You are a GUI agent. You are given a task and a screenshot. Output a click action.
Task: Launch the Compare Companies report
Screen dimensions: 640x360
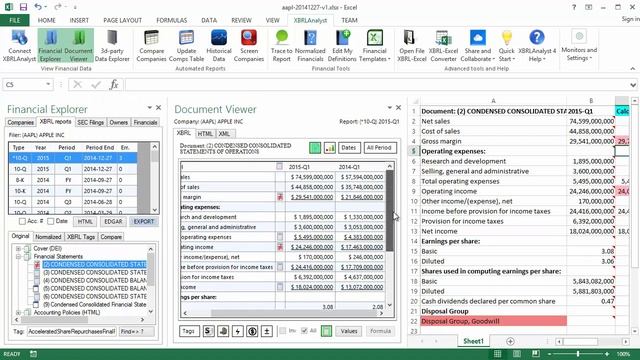coord(151,46)
